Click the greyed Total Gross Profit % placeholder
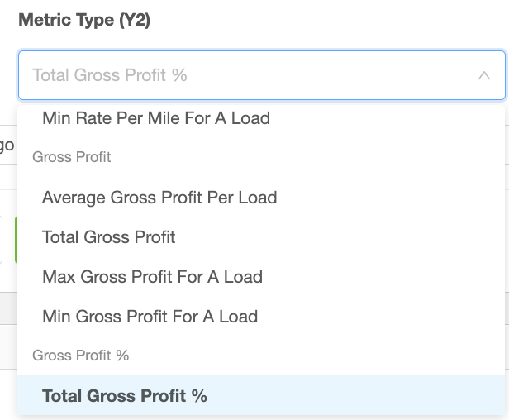 click(110, 75)
